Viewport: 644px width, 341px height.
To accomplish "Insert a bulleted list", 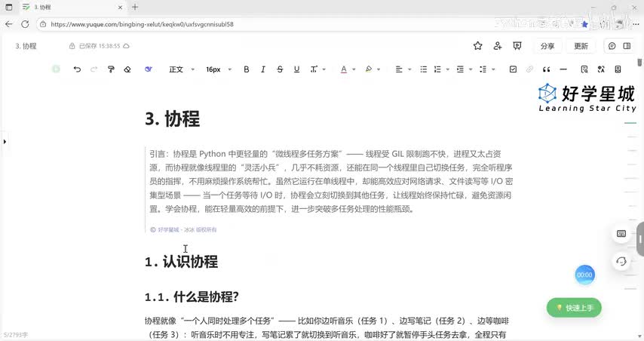I will [x=424, y=69].
